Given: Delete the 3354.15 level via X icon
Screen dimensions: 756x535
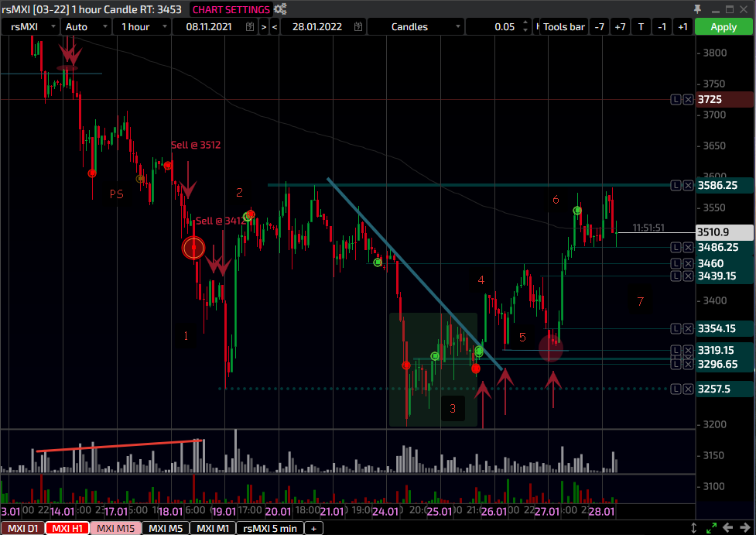Looking at the screenshot, I should (x=689, y=328).
